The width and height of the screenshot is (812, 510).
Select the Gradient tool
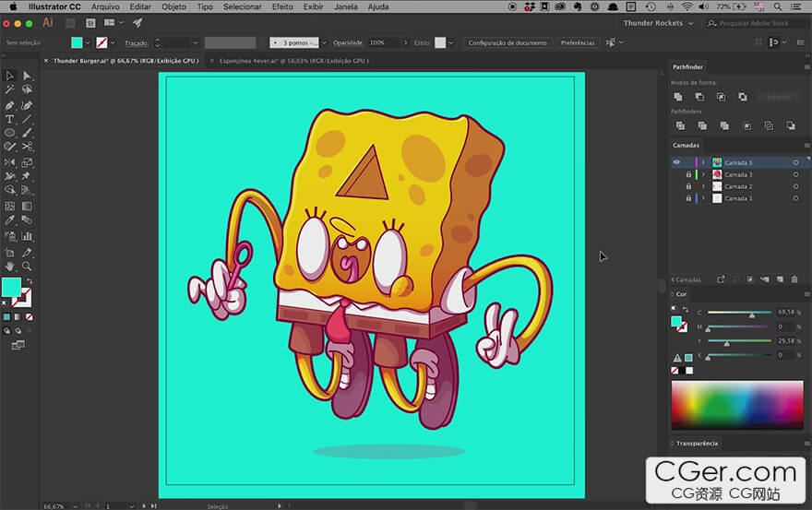point(27,206)
